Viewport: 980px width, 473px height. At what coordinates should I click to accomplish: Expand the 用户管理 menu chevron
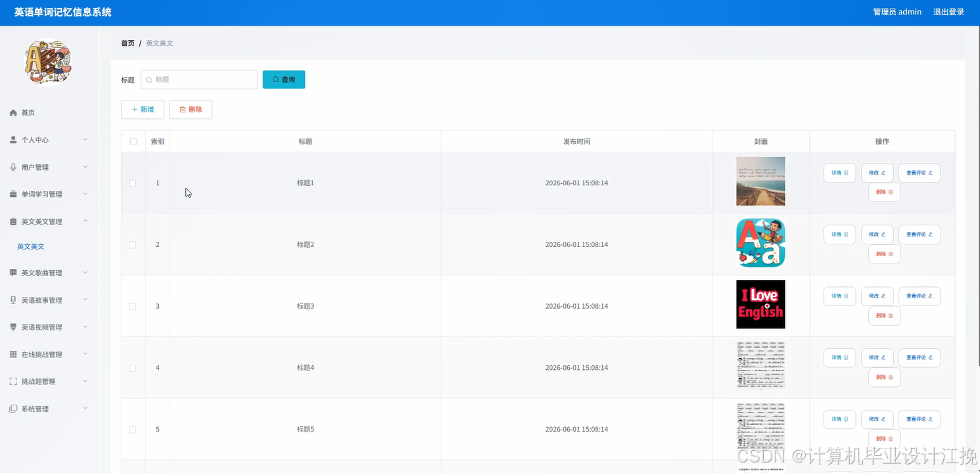(x=85, y=167)
